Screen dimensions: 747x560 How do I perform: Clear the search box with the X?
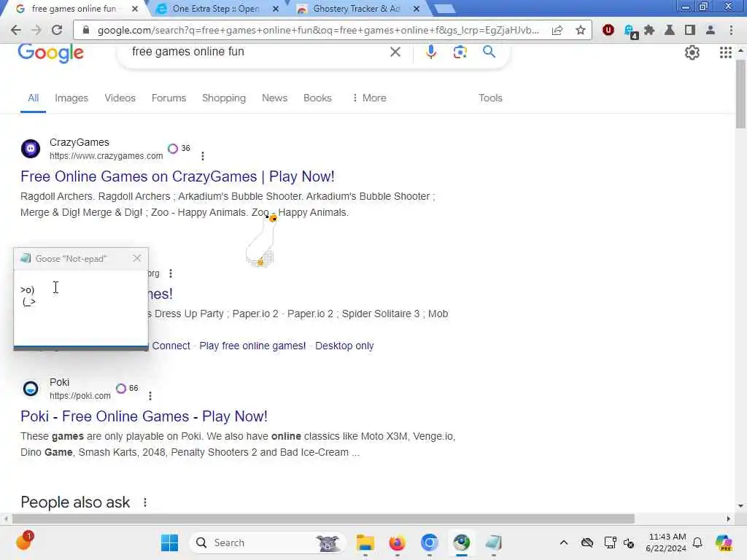pos(395,52)
